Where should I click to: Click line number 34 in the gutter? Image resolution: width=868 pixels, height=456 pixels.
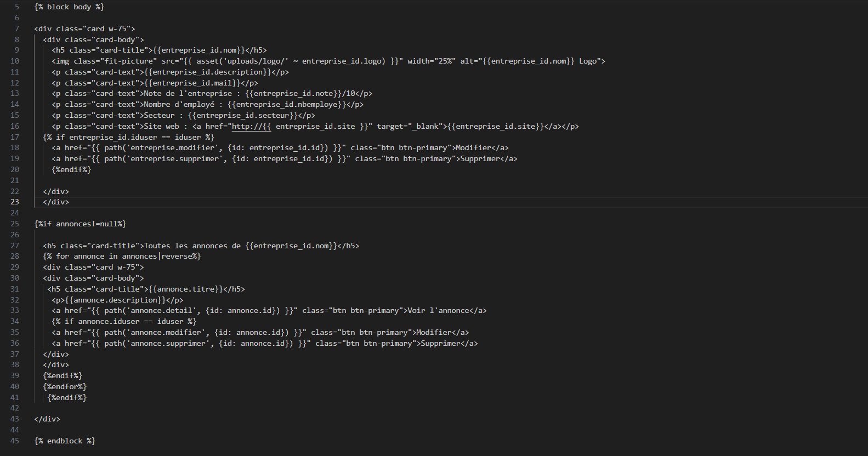click(x=15, y=321)
